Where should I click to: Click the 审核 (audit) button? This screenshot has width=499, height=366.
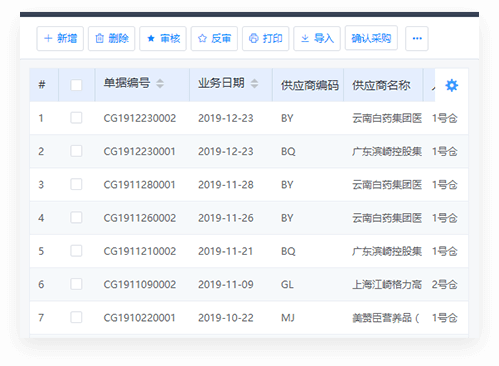[163, 39]
